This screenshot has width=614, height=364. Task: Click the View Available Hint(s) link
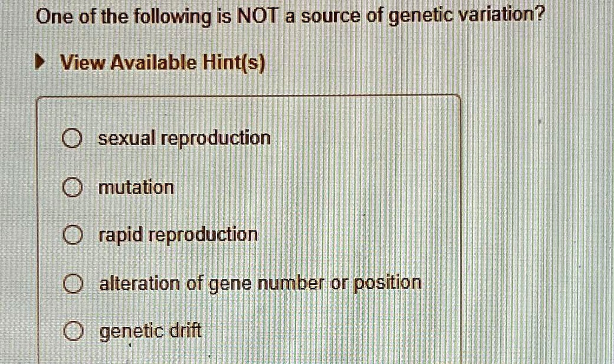pyautogui.click(x=161, y=62)
